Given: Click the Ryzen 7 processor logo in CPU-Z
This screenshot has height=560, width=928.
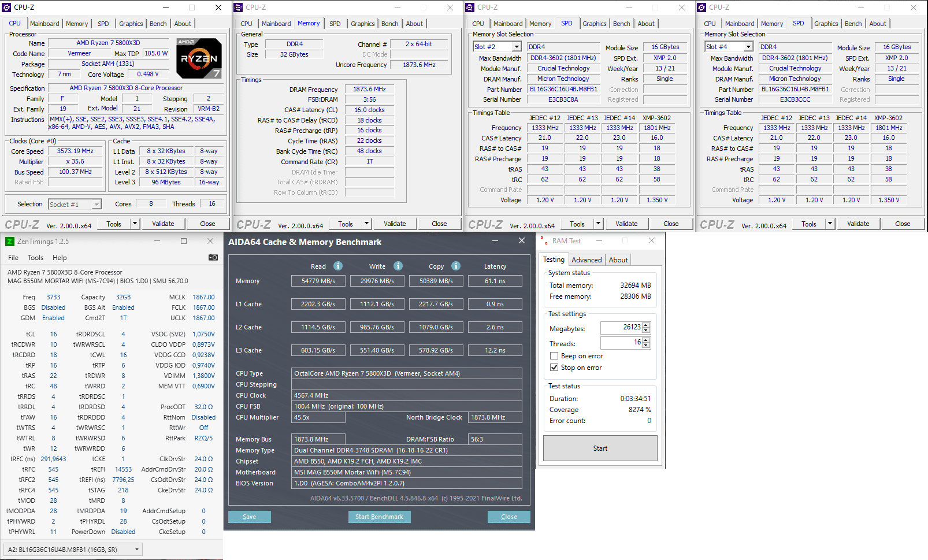Looking at the screenshot, I should (x=199, y=58).
